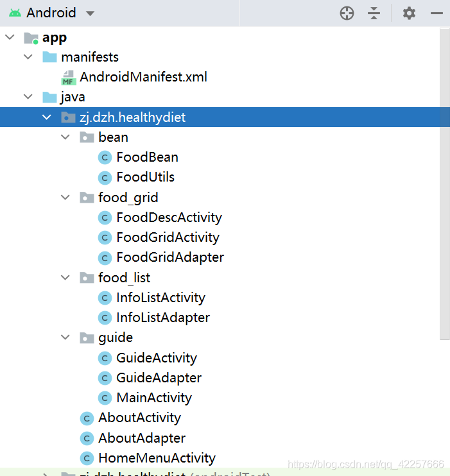This screenshot has width=450, height=476.
Task: Select the FoodDescActivity class
Action: (x=169, y=218)
